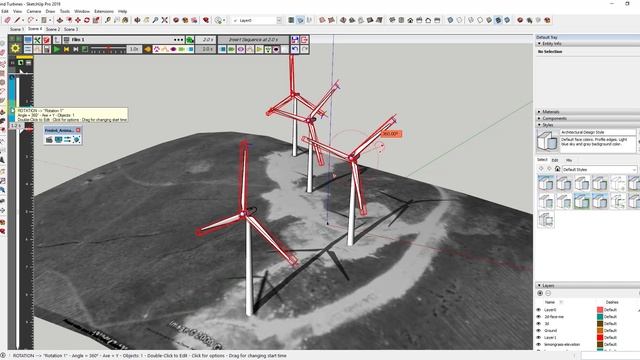Image resolution: width=640 pixels, height=360 pixels.
Task: Click the Film 1 name field
Action: [x=122, y=40]
